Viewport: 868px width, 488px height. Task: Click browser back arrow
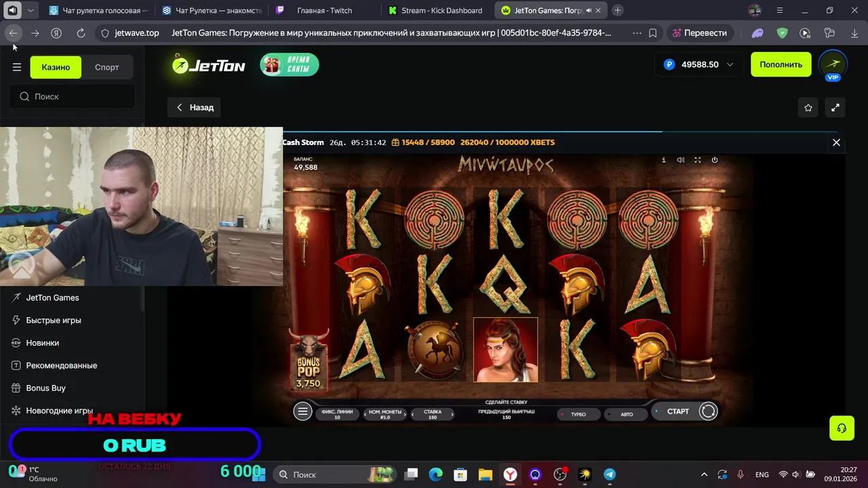click(x=14, y=33)
